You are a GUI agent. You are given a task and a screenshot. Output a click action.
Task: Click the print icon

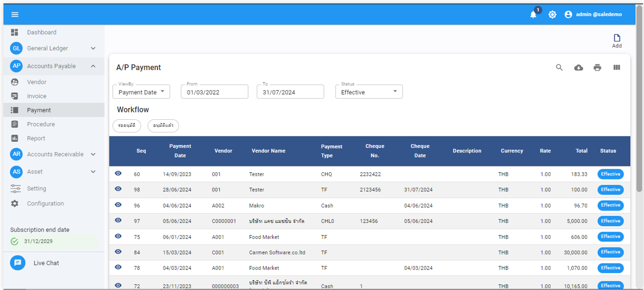597,68
